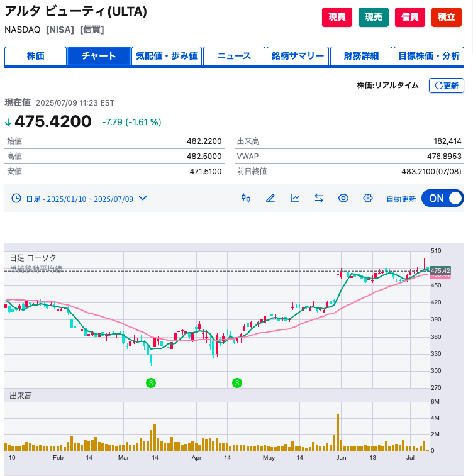The width and height of the screenshot is (473, 476).
Task: Click the compare swap-arrows icon
Action: click(x=319, y=199)
